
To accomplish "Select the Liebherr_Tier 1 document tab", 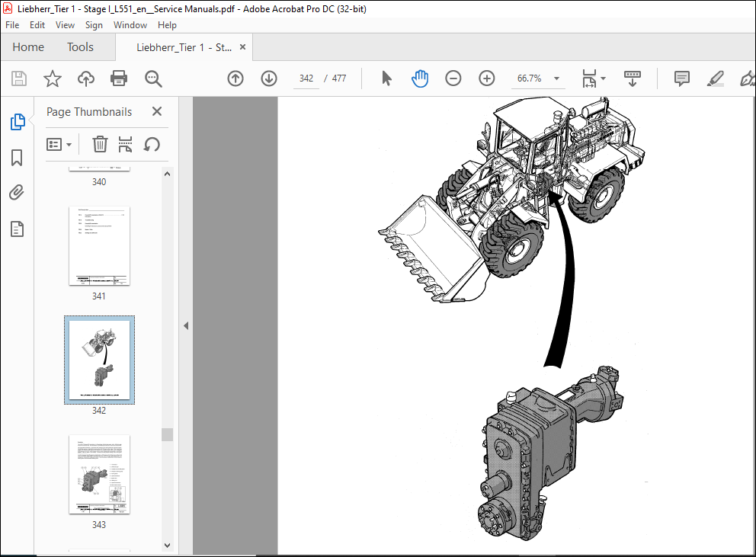I will (x=184, y=47).
